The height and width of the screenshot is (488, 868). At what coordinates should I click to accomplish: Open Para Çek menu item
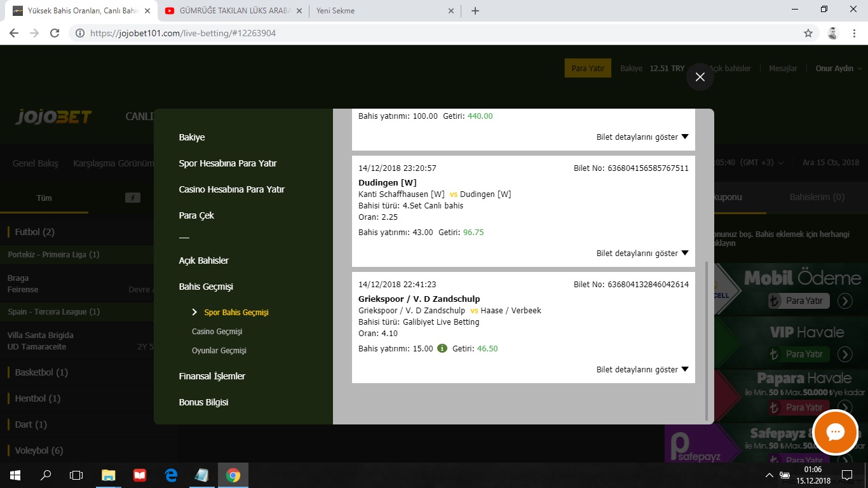tap(196, 215)
